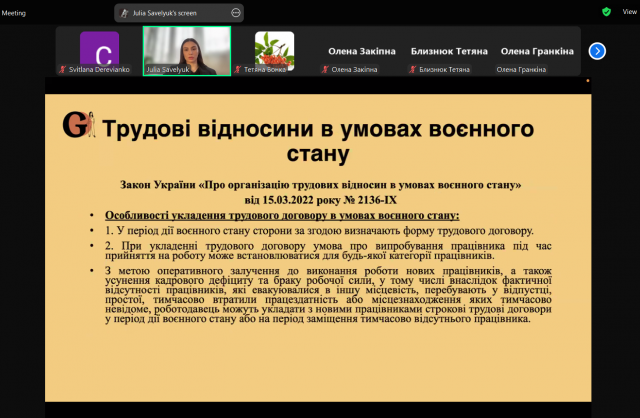Select the Олена Гранкіна participant tile

click(537, 51)
